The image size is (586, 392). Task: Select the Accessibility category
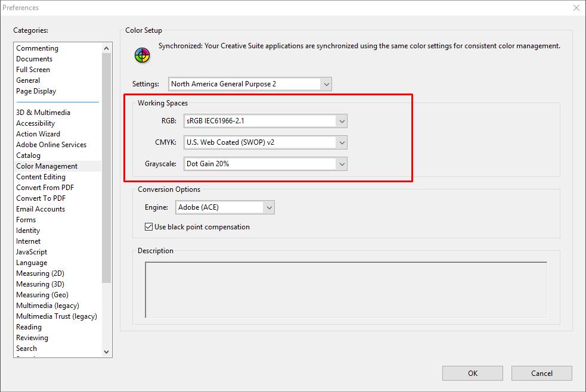click(58, 123)
